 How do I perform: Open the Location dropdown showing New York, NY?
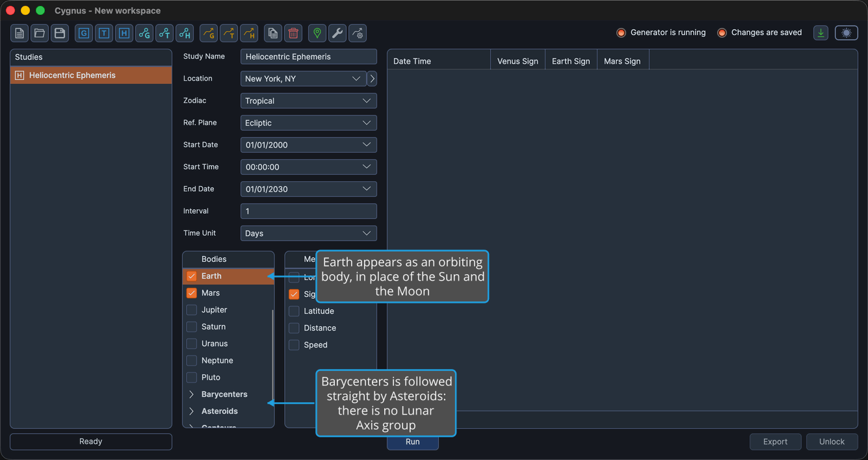tap(304, 79)
